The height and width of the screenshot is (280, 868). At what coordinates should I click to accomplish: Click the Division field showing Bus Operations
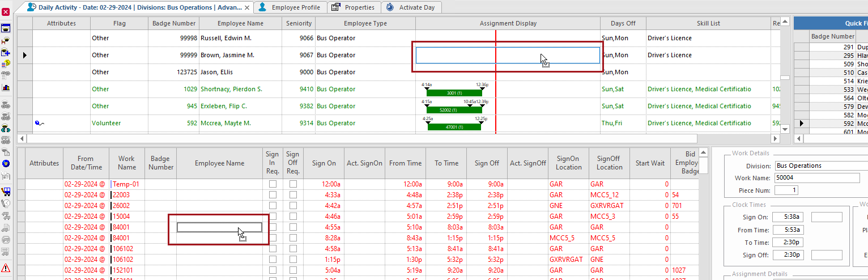[822, 166]
